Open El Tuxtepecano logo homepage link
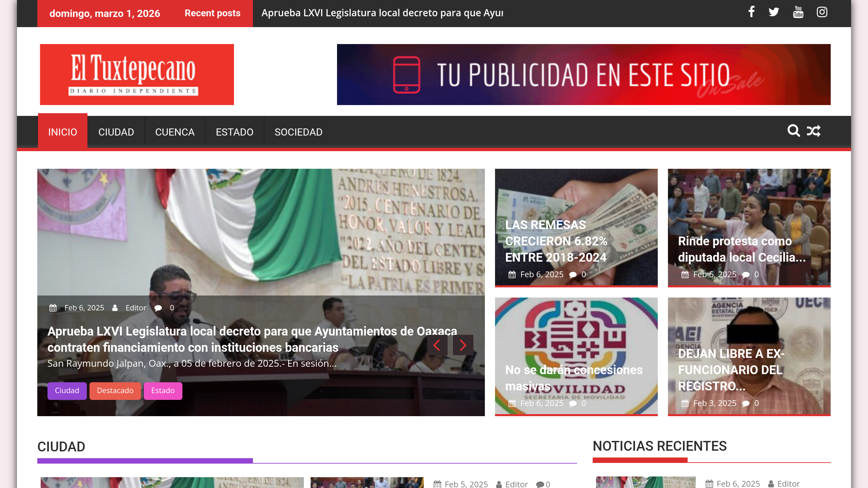The height and width of the screenshot is (488, 868). coord(137,74)
